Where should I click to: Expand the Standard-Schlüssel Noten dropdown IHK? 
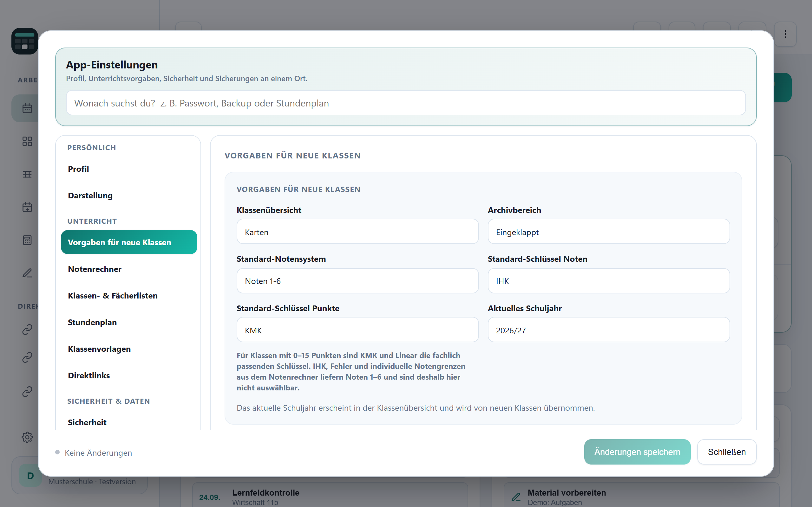click(609, 281)
